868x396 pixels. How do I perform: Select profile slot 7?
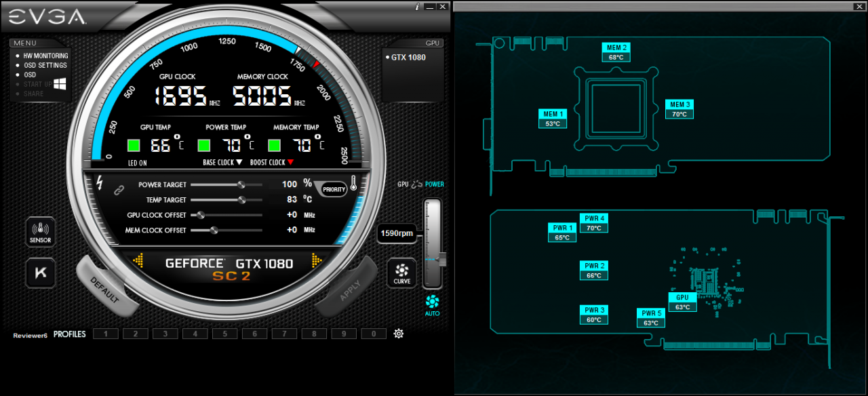(x=285, y=334)
